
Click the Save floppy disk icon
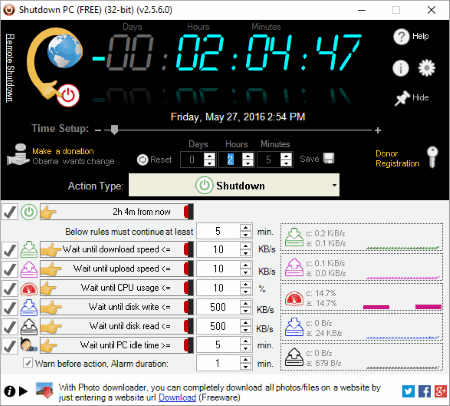tap(329, 159)
